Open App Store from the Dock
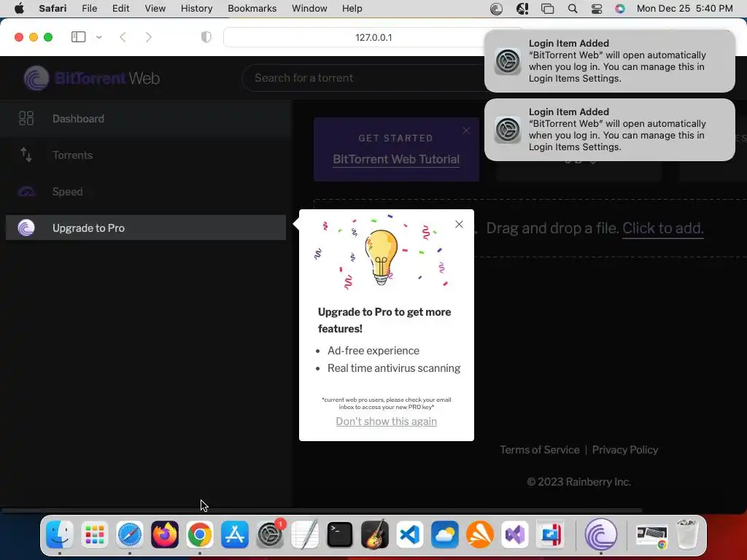The height and width of the screenshot is (560, 747). tap(234, 534)
